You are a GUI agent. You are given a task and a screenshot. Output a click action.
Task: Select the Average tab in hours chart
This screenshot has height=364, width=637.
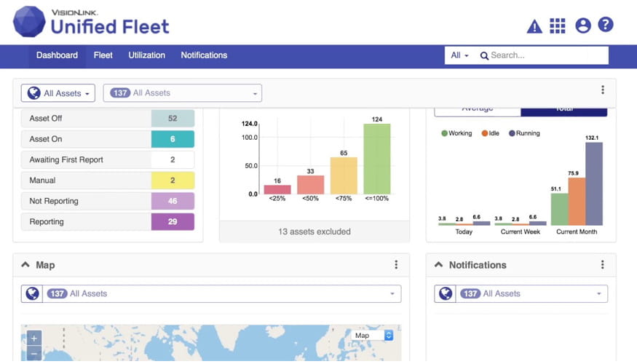tap(478, 111)
